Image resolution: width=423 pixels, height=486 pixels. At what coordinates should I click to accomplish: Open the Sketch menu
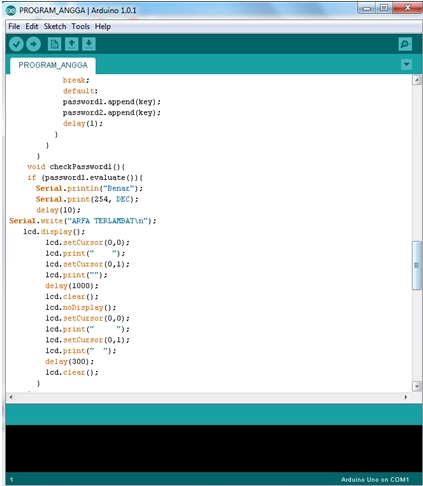pos(55,26)
